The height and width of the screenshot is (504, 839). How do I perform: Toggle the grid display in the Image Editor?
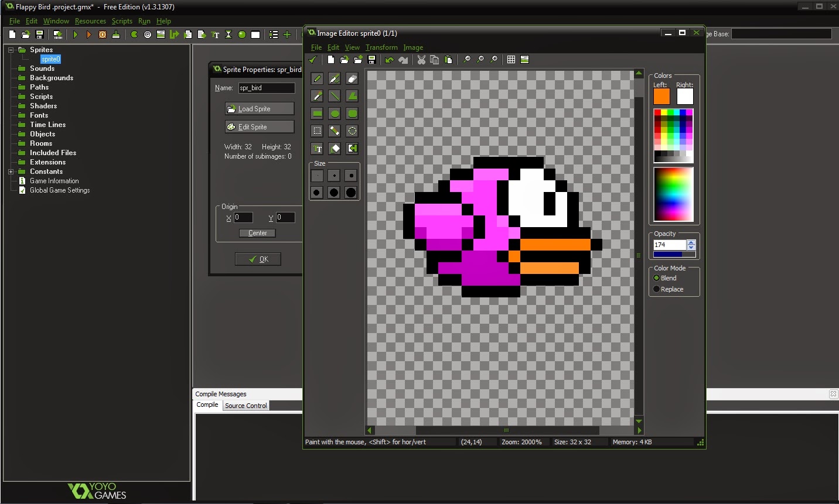coord(510,59)
